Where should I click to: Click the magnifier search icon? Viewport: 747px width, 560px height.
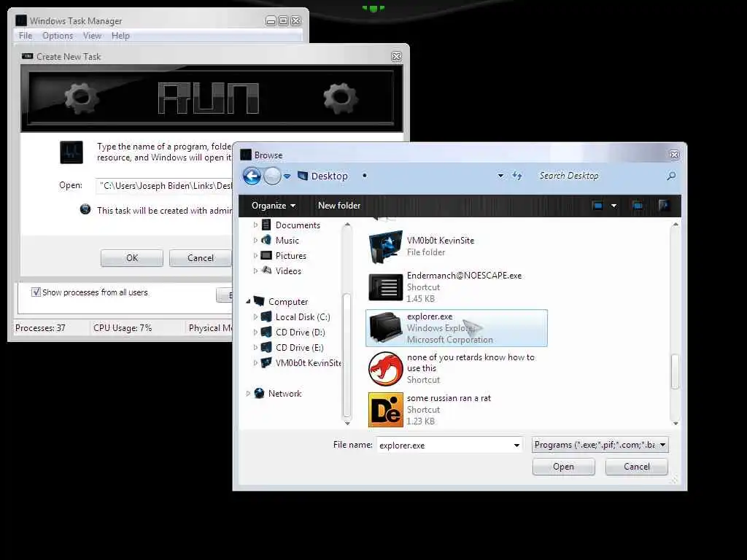click(x=671, y=176)
